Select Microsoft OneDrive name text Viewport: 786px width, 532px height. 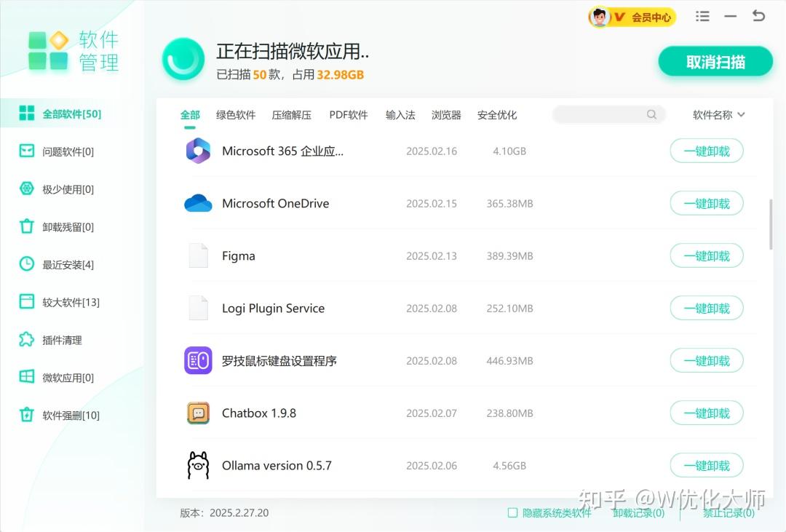[275, 203]
